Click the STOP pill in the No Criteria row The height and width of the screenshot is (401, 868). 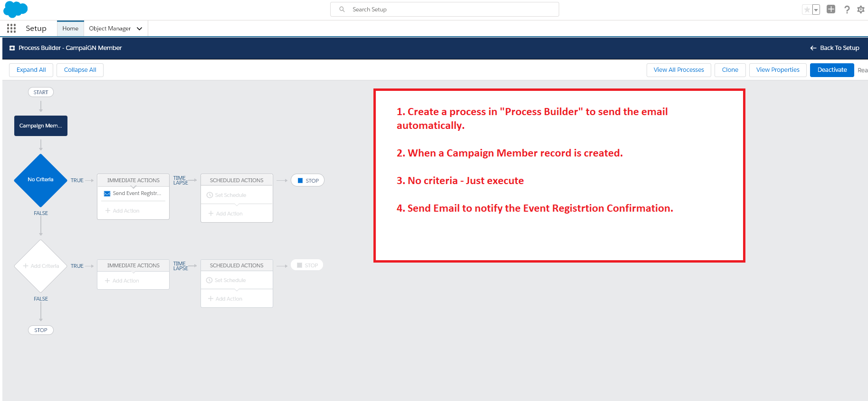tap(307, 181)
